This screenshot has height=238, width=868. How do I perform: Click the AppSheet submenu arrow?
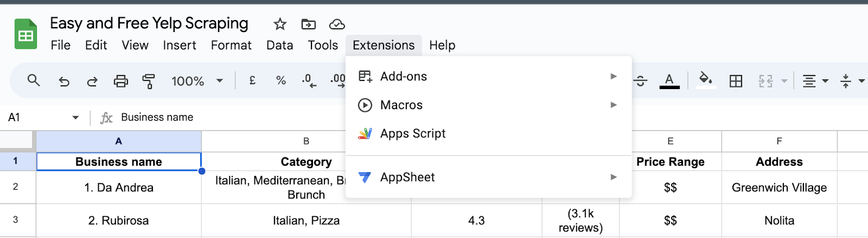[614, 177]
